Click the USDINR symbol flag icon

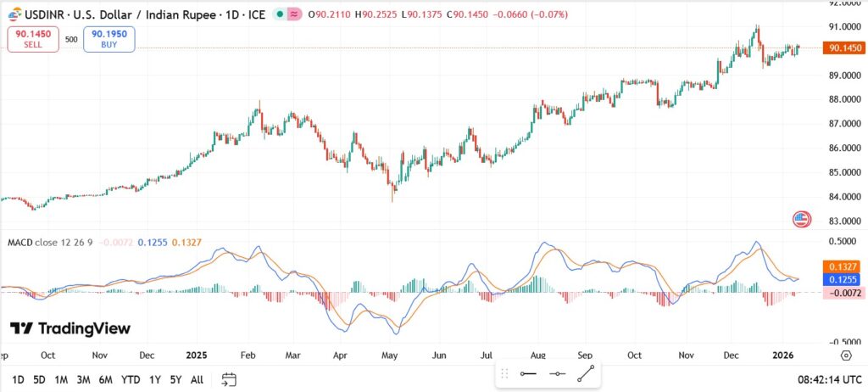[12, 14]
